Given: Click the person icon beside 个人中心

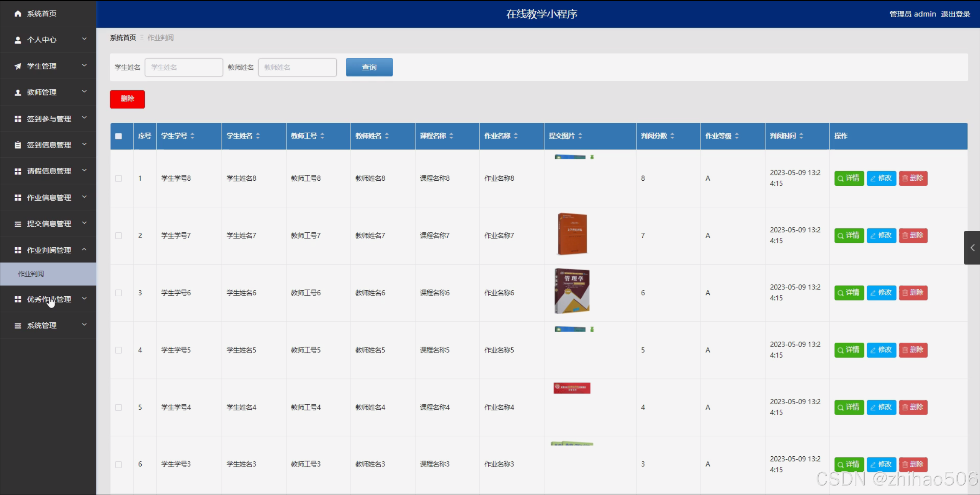Looking at the screenshot, I should tap(18, 40).
